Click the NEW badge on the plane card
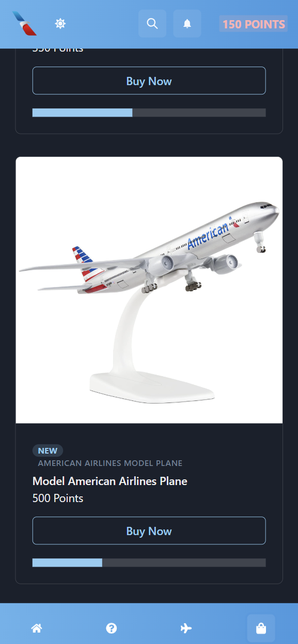The image size is (298, 644). (x=48, y=450)
